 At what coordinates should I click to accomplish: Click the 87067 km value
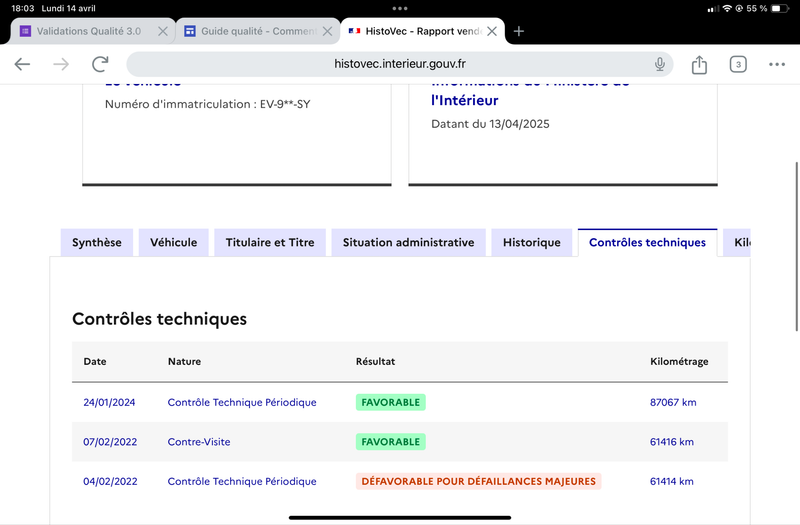(673, 402)
